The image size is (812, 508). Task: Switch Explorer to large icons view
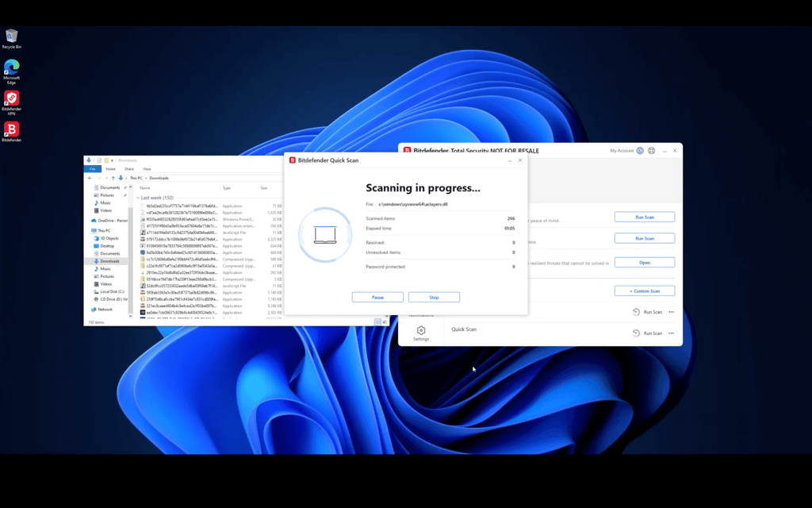pyautogui.click(x=385, y=322)
